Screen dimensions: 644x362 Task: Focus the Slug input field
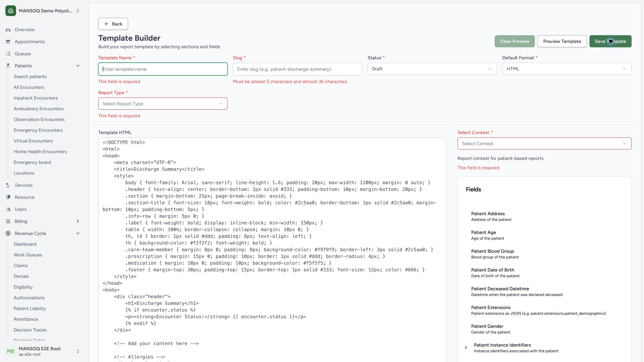coord(298,69)
